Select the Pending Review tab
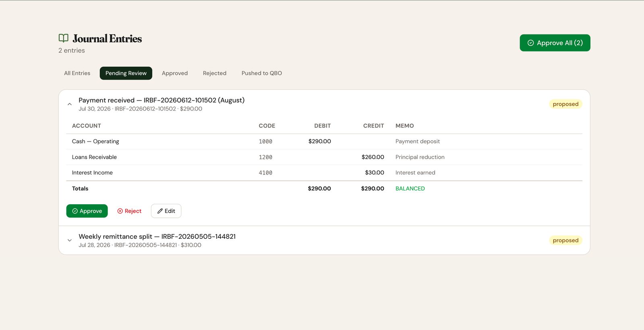 pyautogui.click(x=126, y=73)
